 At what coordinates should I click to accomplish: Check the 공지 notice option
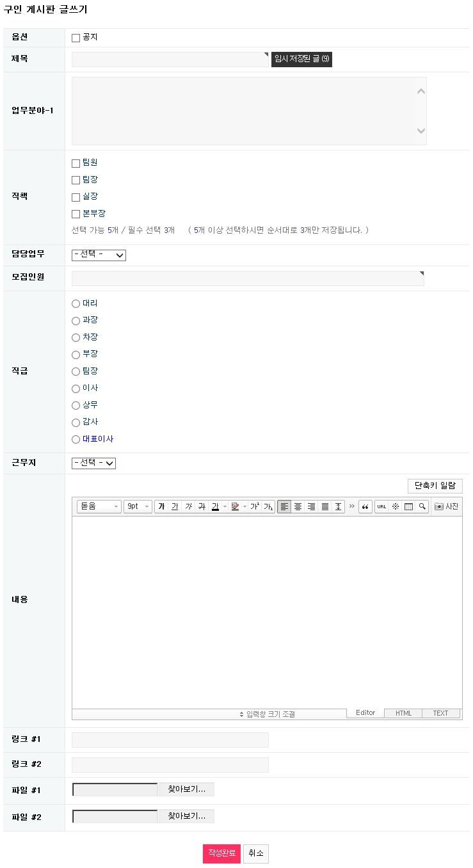pyautogui.click(x=76, y=38)
